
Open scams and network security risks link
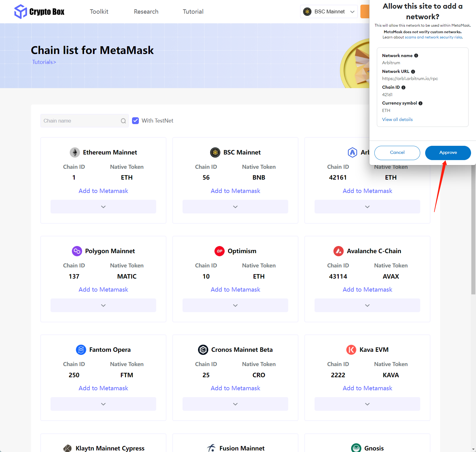point(434,37)
